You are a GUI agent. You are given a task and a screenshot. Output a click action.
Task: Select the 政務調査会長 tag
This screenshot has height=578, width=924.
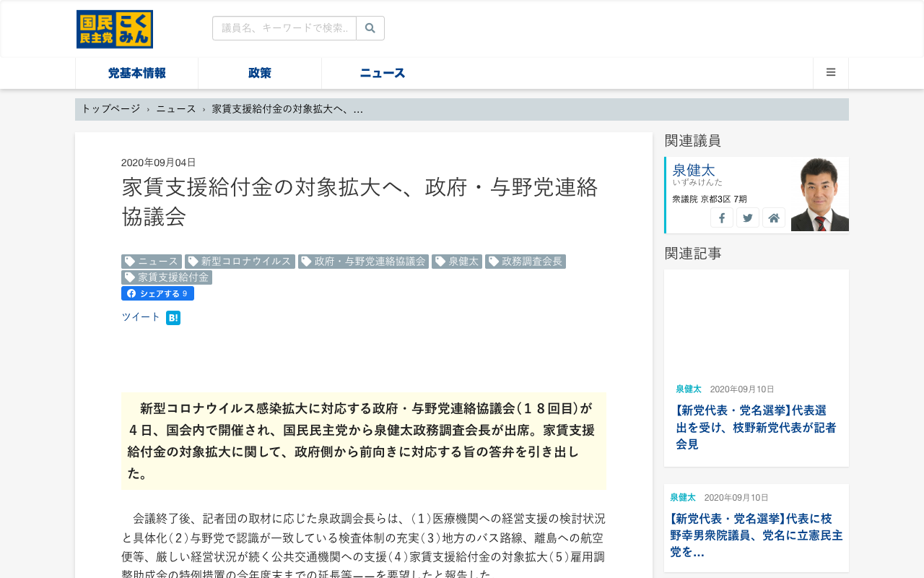526,262
